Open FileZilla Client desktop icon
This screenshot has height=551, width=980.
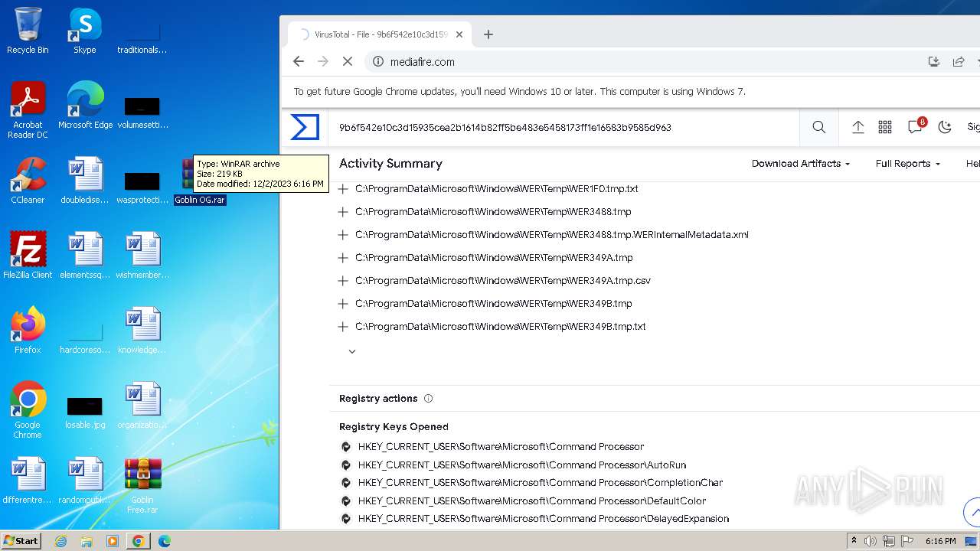pyautogui.click(x=28, y=256)
